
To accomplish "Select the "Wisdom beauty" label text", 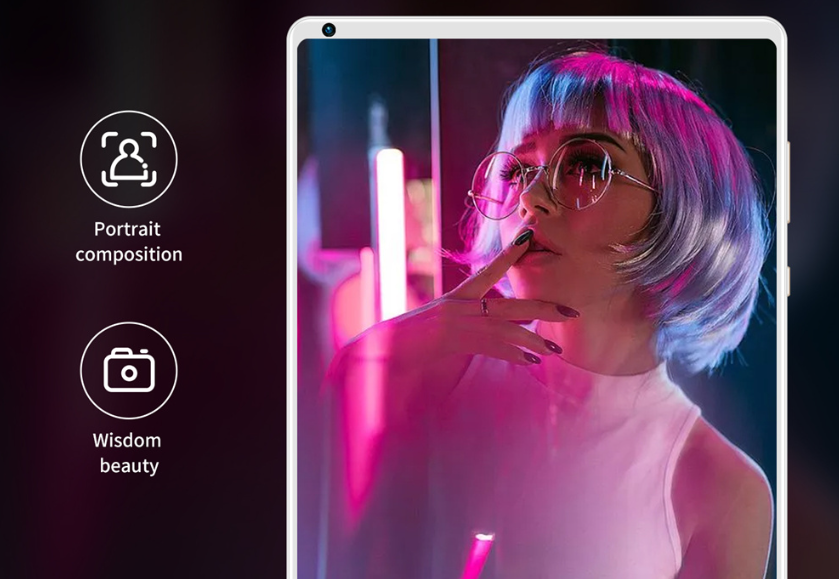I will click(x=127, y=453).
